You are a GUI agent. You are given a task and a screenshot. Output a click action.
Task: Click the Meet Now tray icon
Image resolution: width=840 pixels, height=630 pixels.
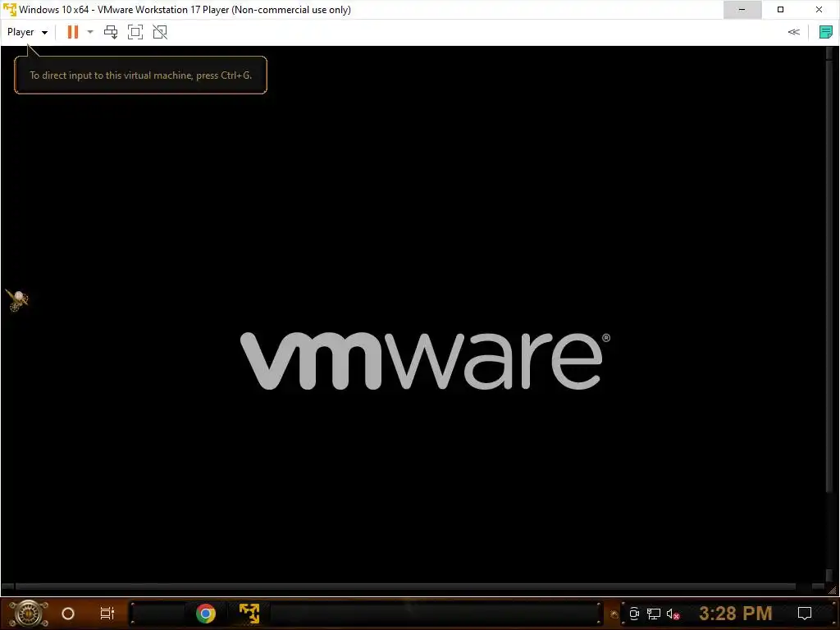point(634,614)
